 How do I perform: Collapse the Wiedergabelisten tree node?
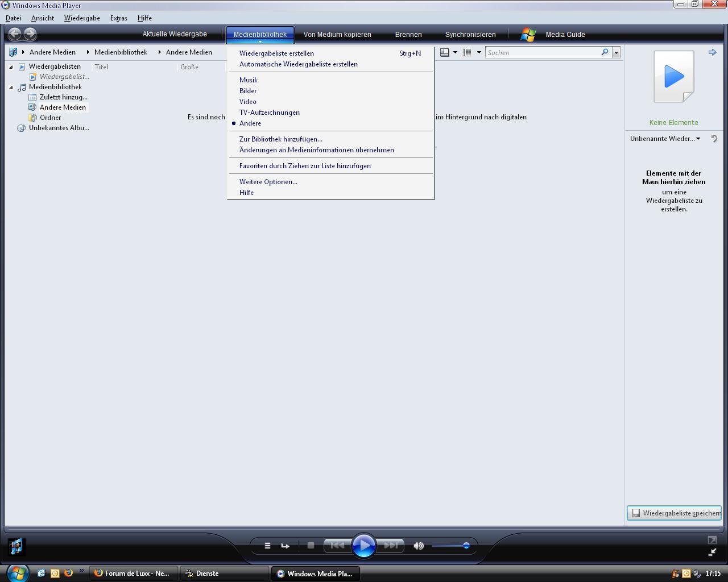tap(11, 66)
